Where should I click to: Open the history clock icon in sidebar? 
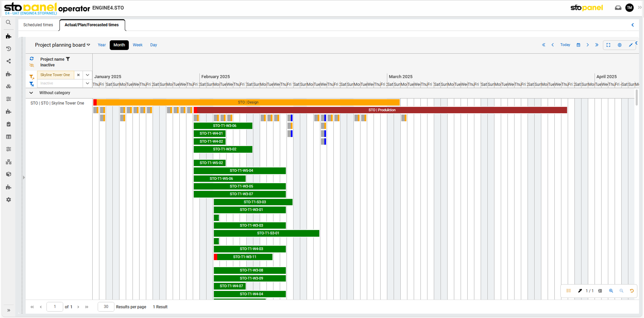8,48
